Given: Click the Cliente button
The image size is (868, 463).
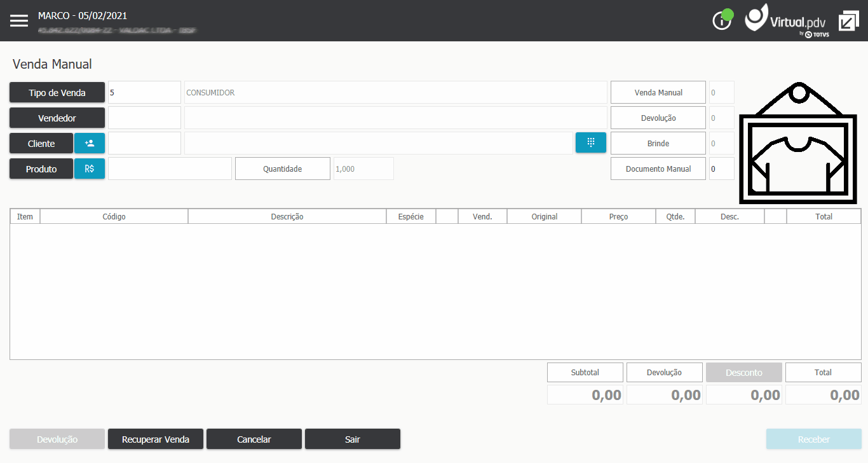Looking at the screenshot, I should pos(41,143).
